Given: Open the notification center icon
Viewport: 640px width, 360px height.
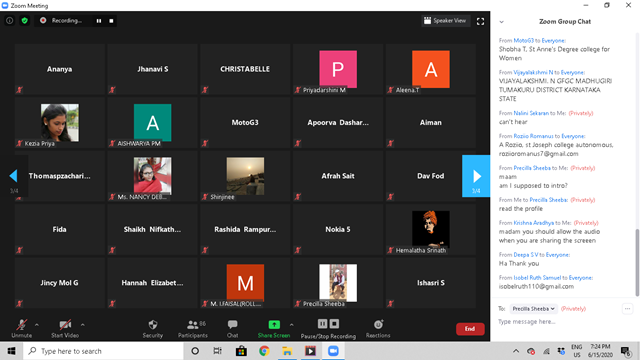Looking at the screenshot, I should 626,351.
